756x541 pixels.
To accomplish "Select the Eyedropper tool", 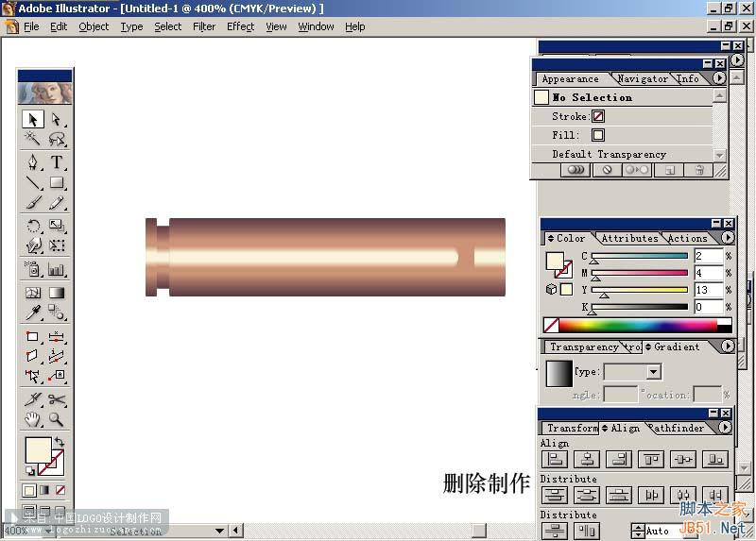I will pyautogui.click(x=33, y=313).
